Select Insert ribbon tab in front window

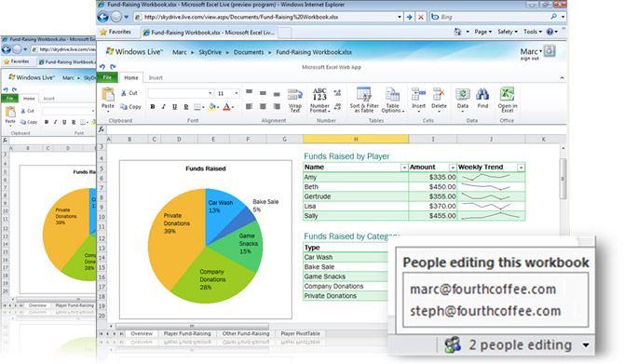coord(156,78)
